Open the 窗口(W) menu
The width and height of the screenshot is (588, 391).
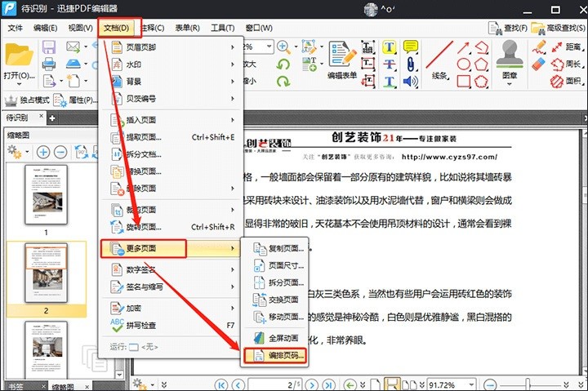[259, 28]
